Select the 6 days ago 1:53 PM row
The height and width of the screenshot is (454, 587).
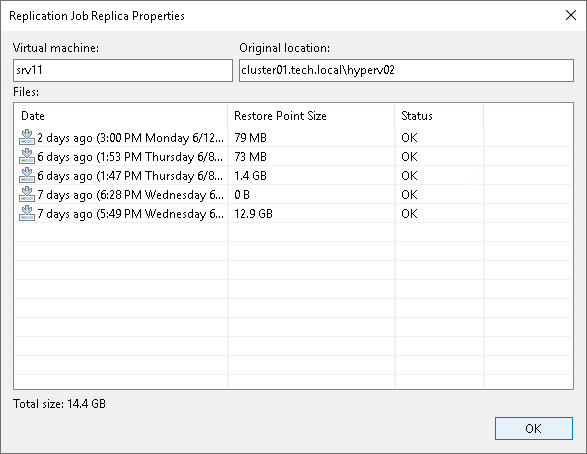point(293,157)
